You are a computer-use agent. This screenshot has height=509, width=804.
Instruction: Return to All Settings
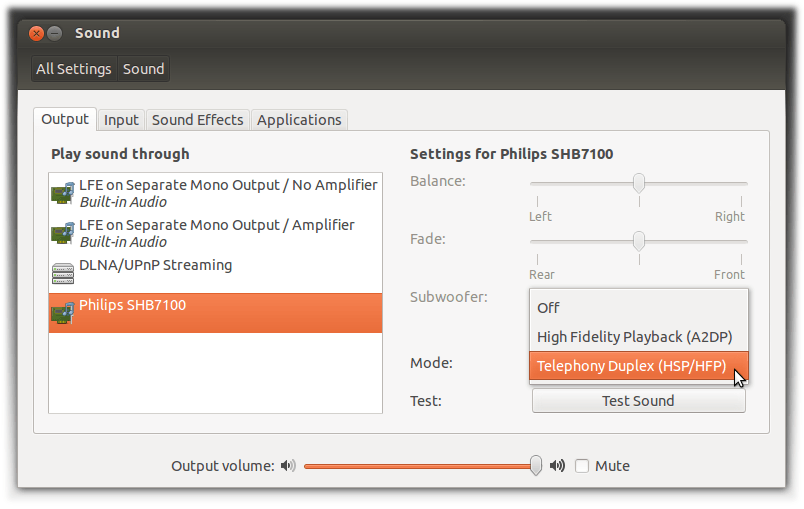(74, 69)
